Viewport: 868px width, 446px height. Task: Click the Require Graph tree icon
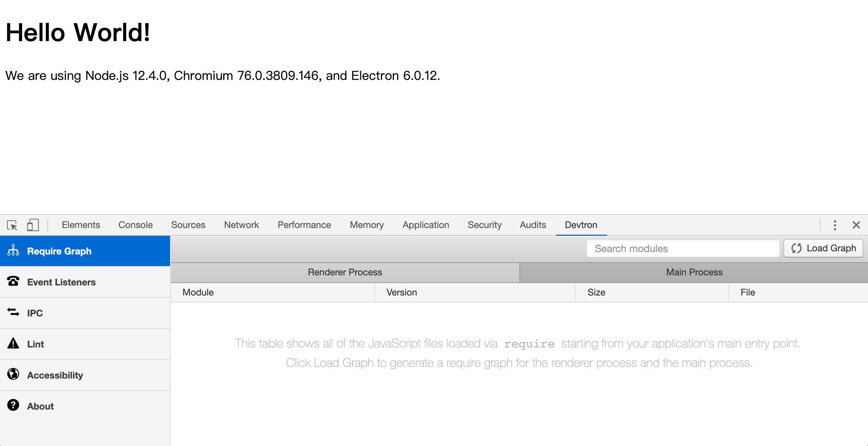(x=13, y=251)
